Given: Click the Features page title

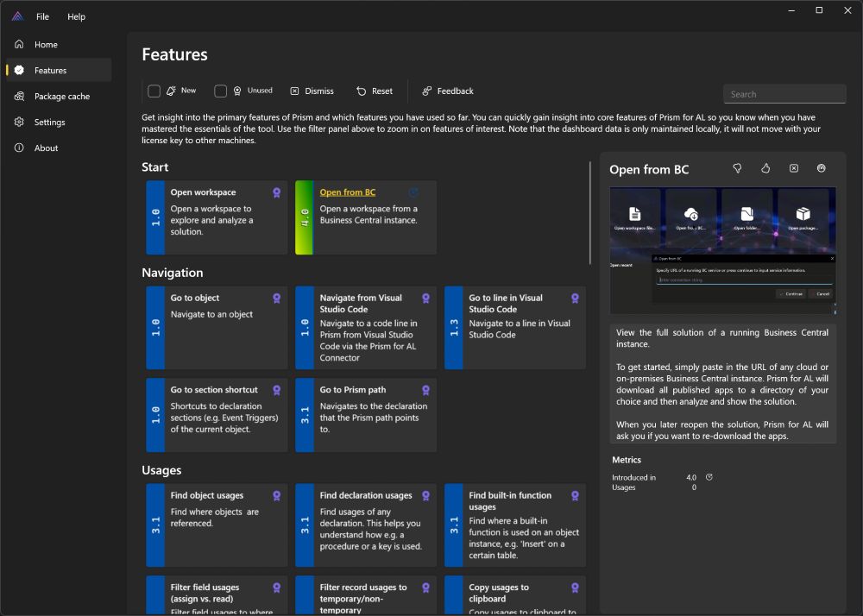Looking at the screenshot, I should click(x=174, y=54).
